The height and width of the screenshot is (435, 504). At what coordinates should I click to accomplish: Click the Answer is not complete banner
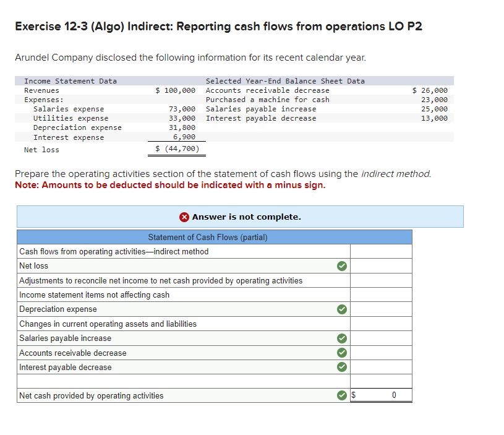tap(240, 217)
